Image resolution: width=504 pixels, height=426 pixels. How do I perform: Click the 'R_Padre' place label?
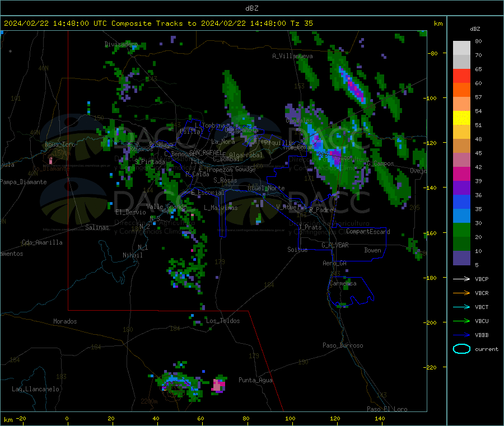(321, 210)
